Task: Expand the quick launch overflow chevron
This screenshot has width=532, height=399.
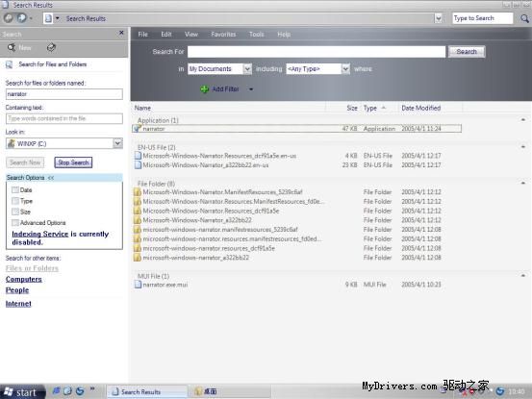Action: [92, 388]
